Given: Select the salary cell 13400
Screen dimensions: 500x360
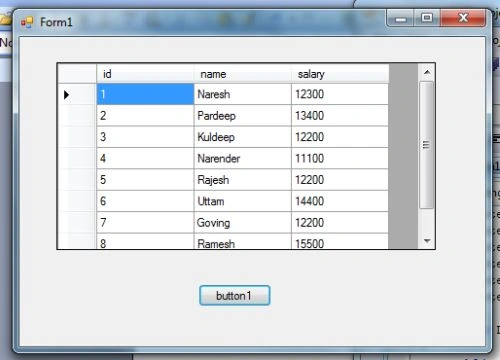Looking at the screenshot, I should point(340,116).
